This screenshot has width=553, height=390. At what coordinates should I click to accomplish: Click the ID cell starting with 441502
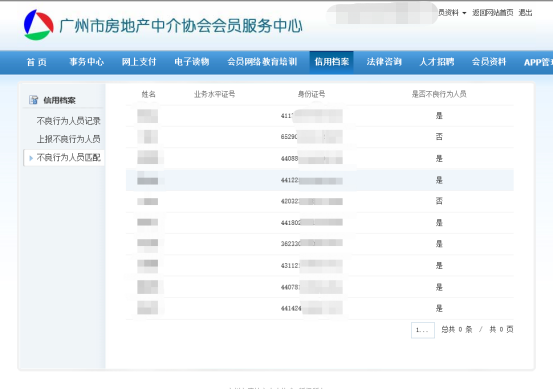311,223
